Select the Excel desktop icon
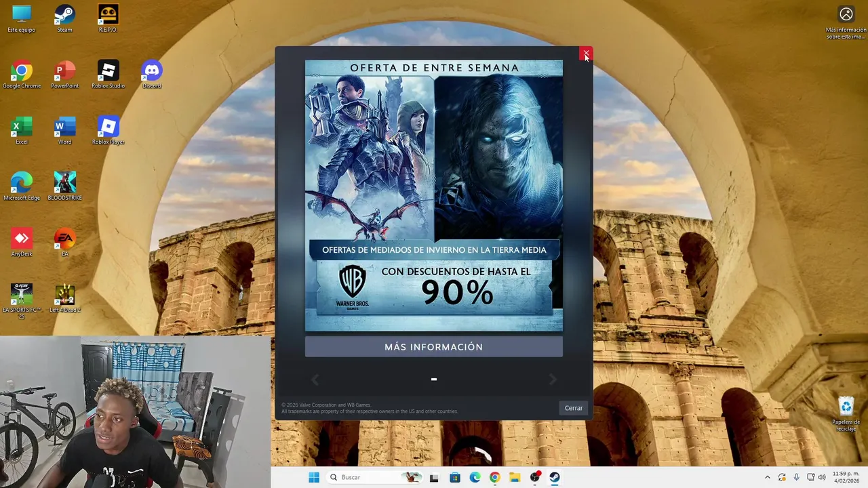 point(21,130)
